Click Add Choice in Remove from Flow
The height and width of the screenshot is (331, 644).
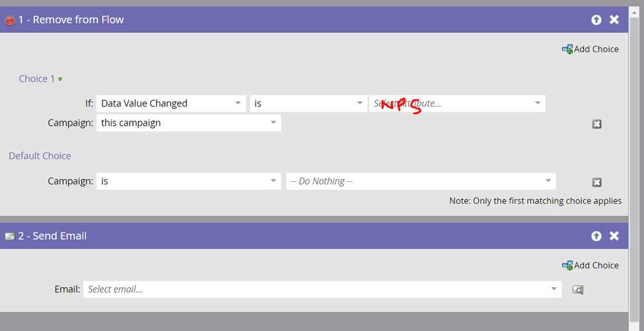click(x=590, y=49)
